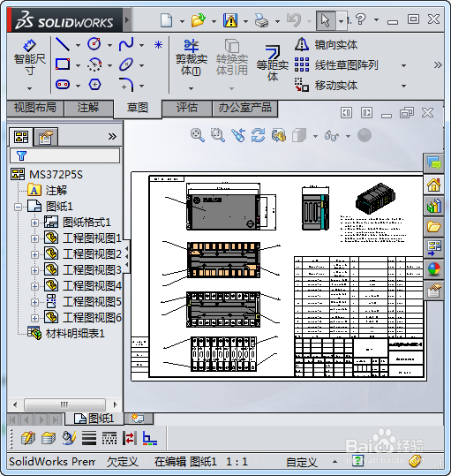This screenshot has height=476, width=451.
Task: Switch to FeatureManager design tree tab
Action: point(21,137)
